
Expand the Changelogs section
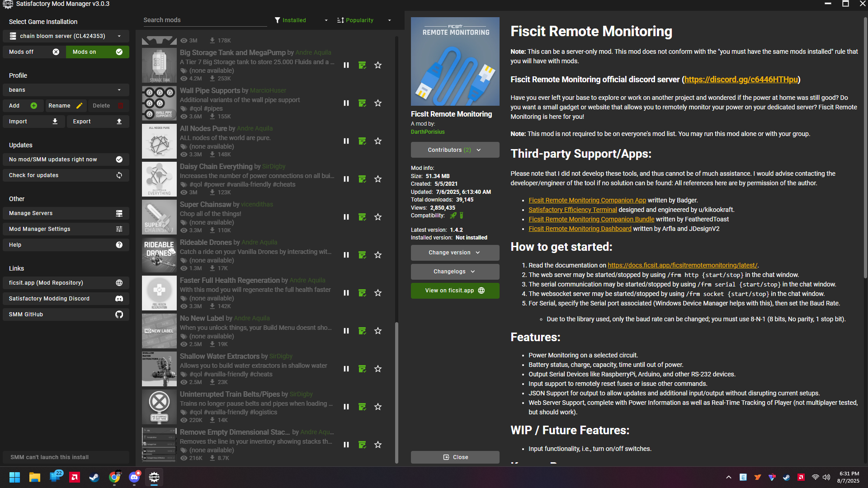[x=455, y=272]
